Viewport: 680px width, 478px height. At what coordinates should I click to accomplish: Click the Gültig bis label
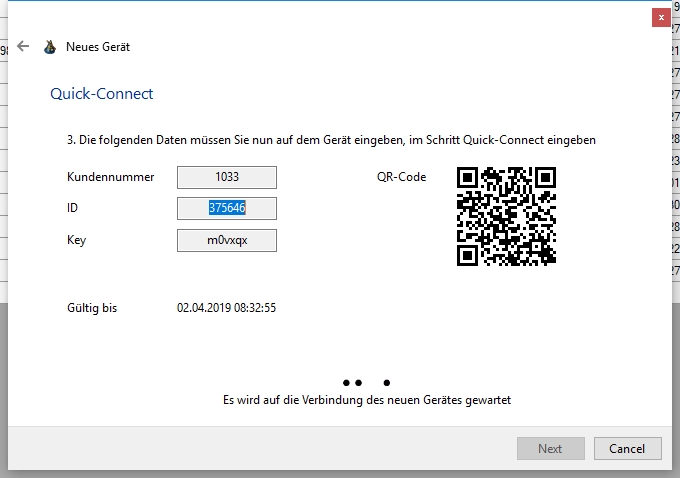(92, 308)
